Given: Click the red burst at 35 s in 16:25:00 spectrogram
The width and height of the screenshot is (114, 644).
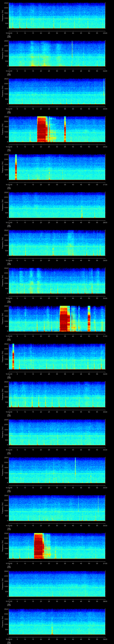Looking at the screenshot, I should 65,129.
